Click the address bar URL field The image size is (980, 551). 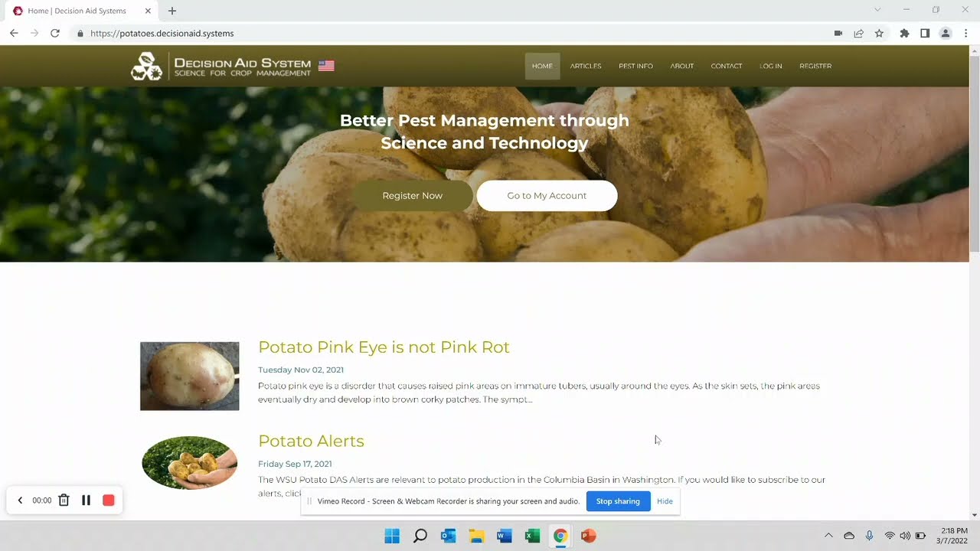(x=452, y=33)
